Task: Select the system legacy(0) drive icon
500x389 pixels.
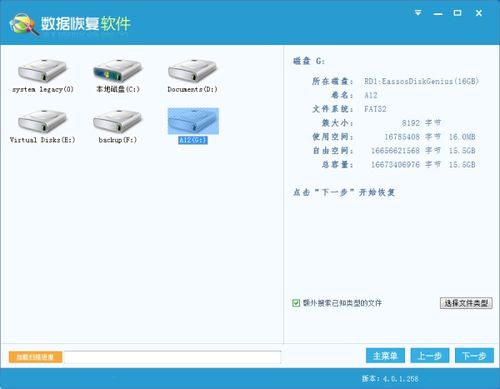Action: 42,71
